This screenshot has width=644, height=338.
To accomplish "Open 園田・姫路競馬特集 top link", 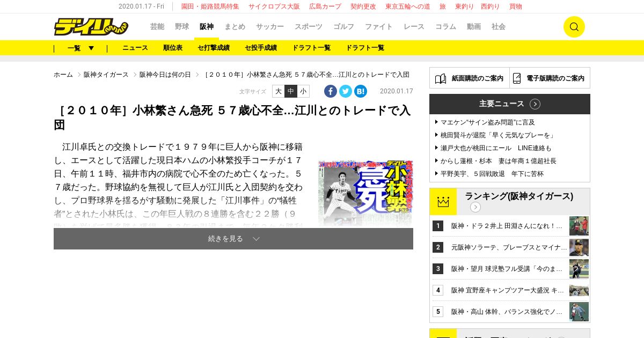I will point(210,6).
